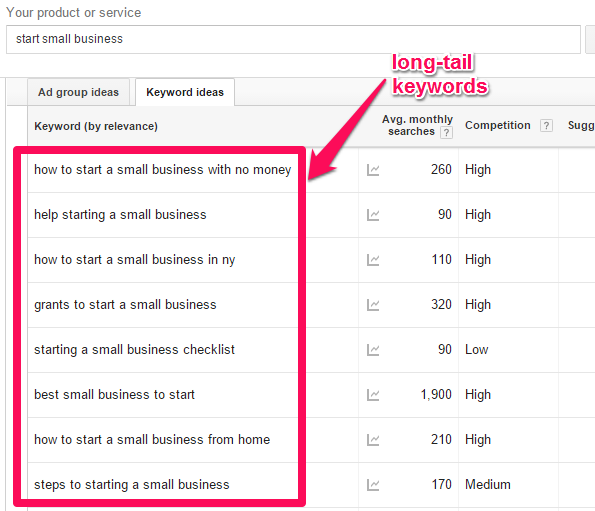Sort by Avg. monthly searches header
Viewport: 595px width, 511px height.
(x=417, y=125)
